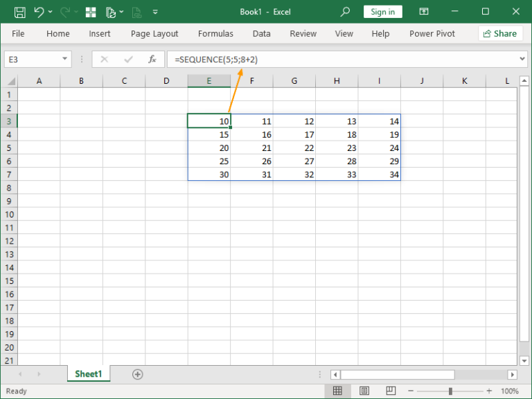The height and width of the screenshot is (399, 532).
Task: Click the Name Box showing E3
Action: pos(33,60)
